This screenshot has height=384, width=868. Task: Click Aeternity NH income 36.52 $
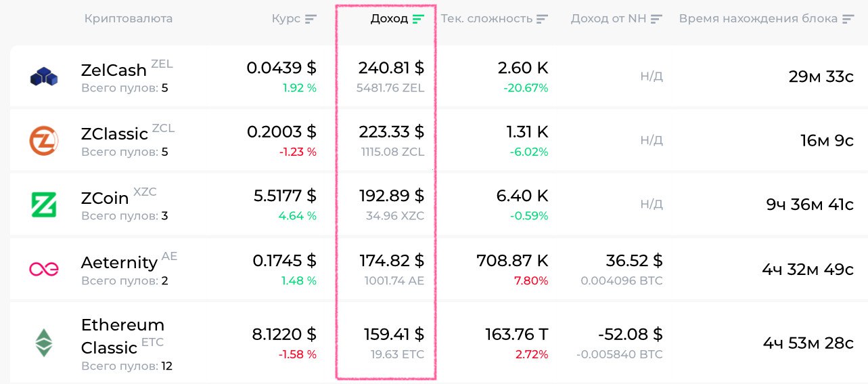click(x=634, y=261)
